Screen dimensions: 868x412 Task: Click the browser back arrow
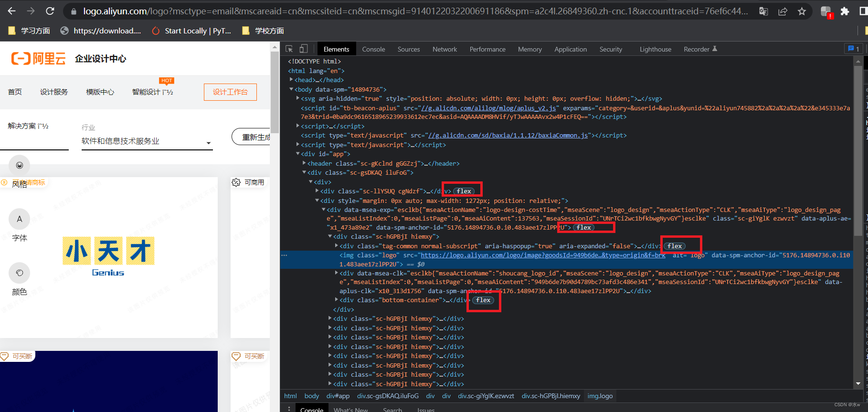point(11,11)
